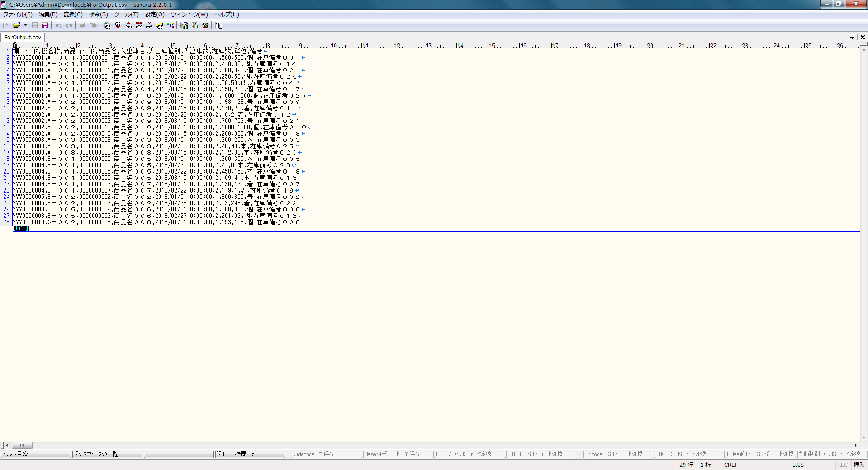Open the 変換(C) menu
This screenshot has height=470, width=868.
(73, 14)
